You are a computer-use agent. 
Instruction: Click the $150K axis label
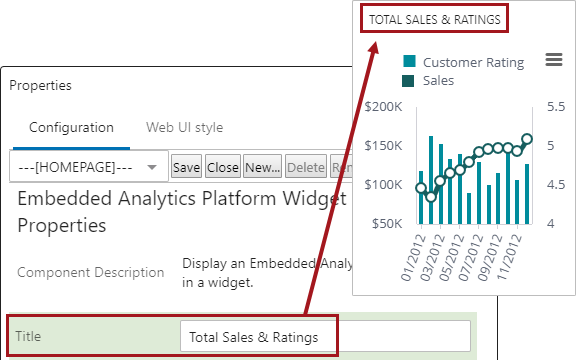click(x=383, y=145)
